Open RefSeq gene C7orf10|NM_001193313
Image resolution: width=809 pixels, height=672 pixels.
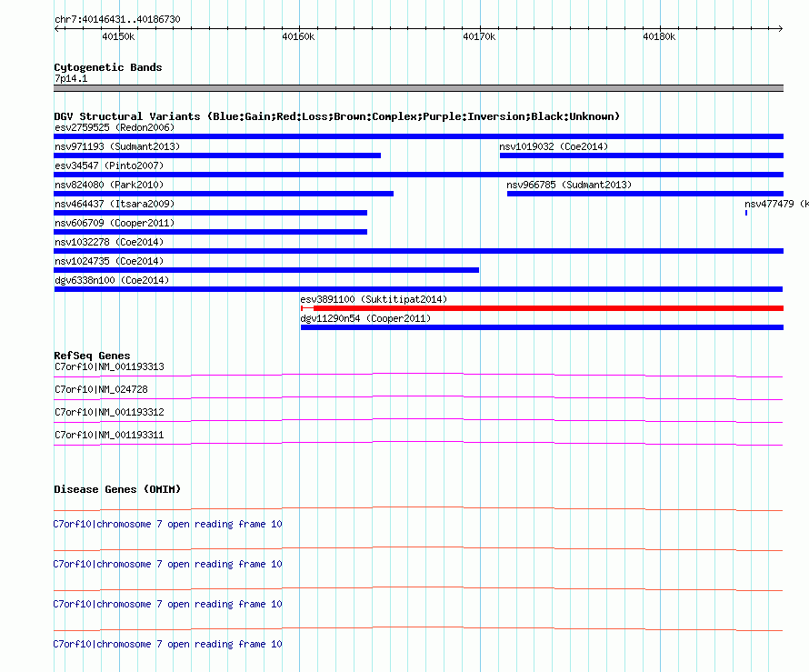109,367
